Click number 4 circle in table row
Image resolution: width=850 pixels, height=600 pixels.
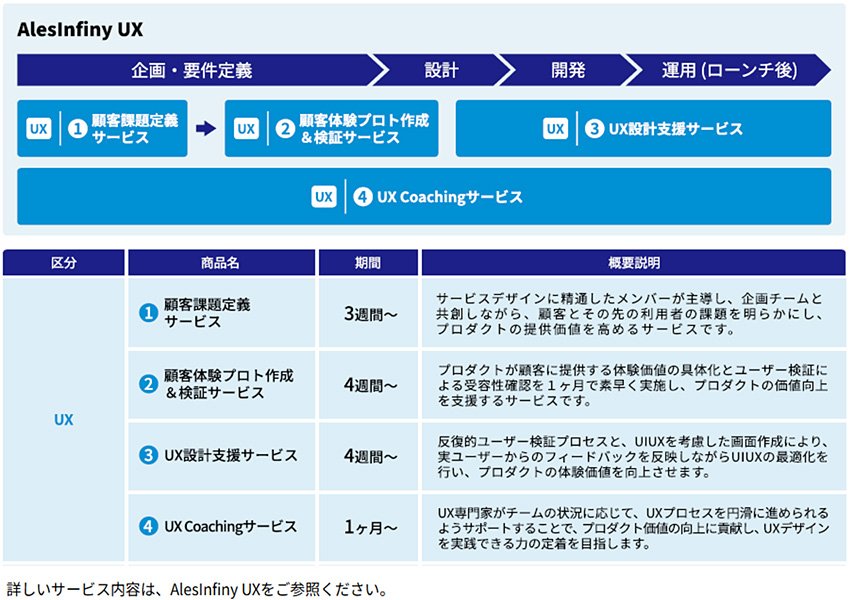(x=148, y=526)
